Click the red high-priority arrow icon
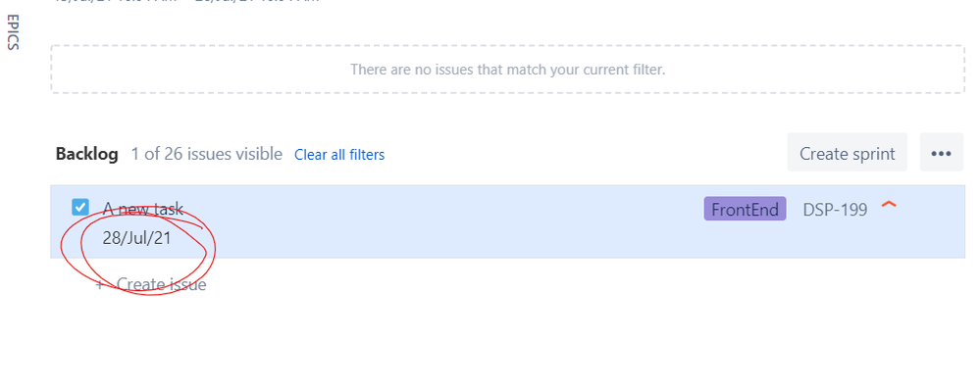 888,205
